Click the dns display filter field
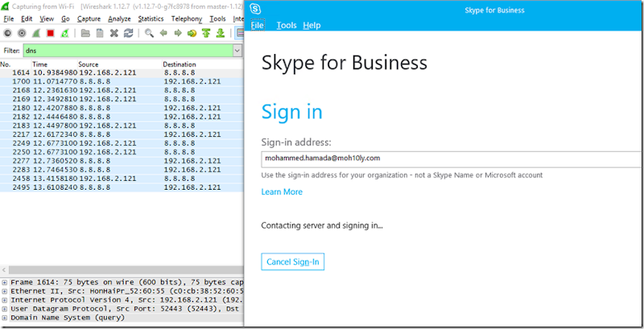The width and height of the screenshot is (644, 329). tap(128, 51)
